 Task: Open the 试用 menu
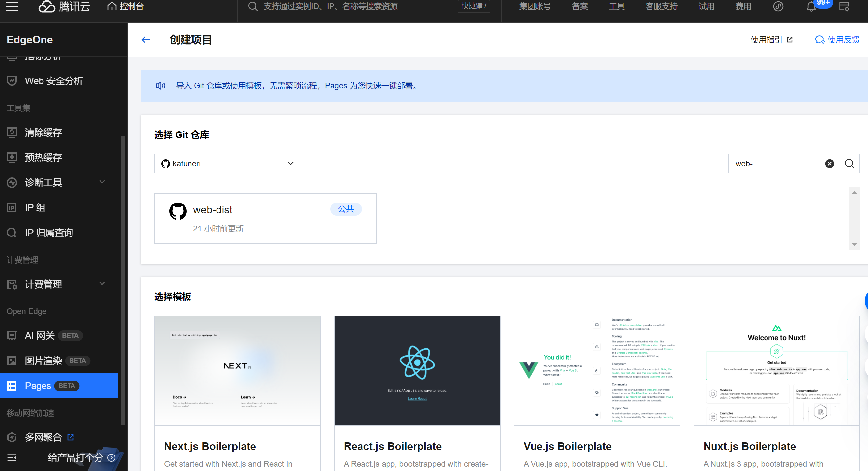tap(706, 6)
